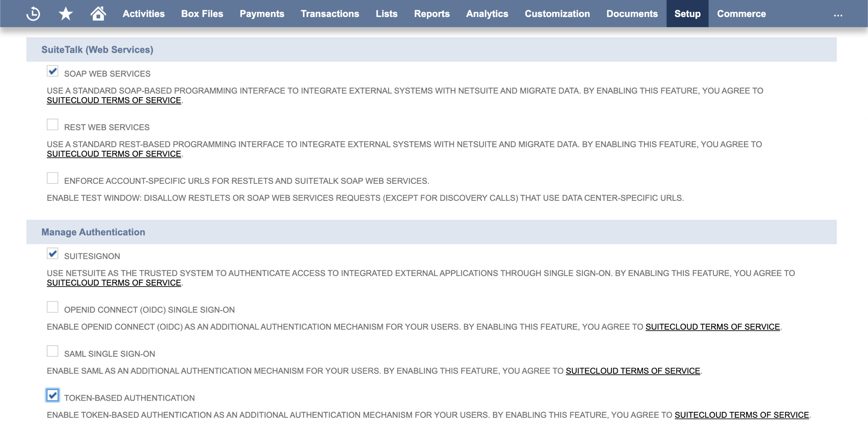Uncheck the SuiteSignon feature
The height and width of the screenshot is (428, 868).
coord(52,254)
